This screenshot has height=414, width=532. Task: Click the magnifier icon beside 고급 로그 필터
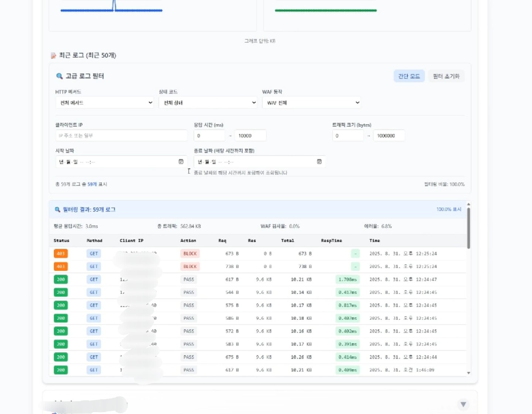[59, 76]
